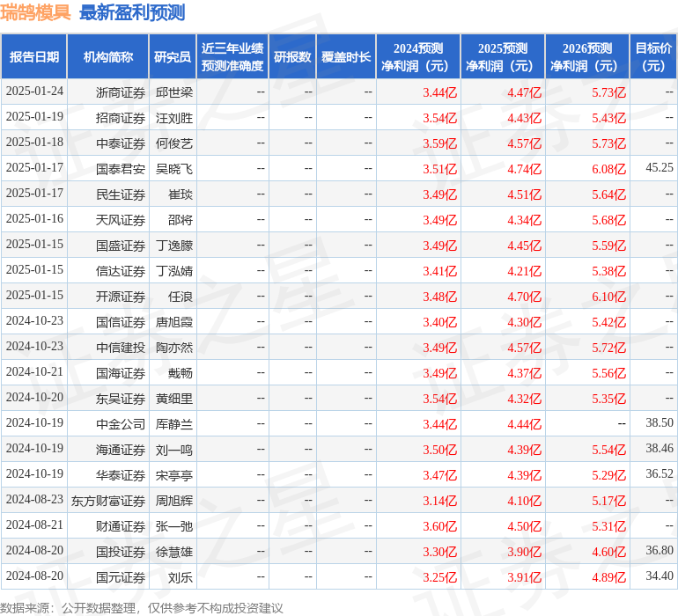The width and height of the screenshot is (678, 616).
Task: Click the 6.10亿 profit forecast value
Action: tap(608, 297)
